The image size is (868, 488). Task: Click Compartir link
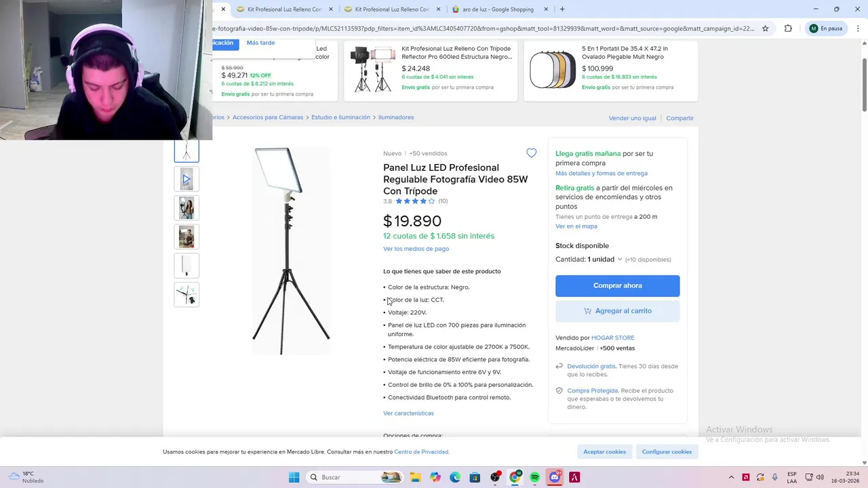(679, 118)
